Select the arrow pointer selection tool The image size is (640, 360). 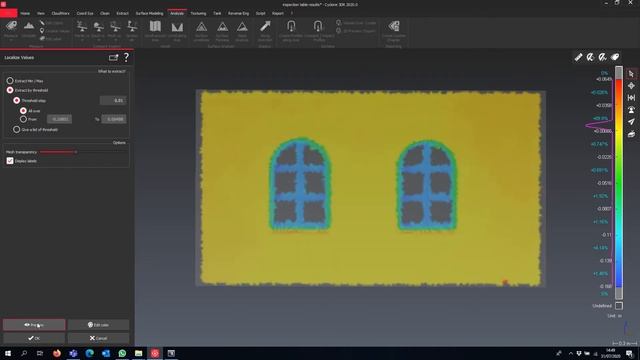click(631, 74)
